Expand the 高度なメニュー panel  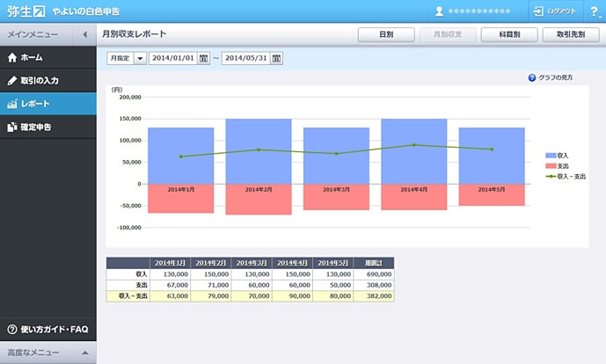84,353
